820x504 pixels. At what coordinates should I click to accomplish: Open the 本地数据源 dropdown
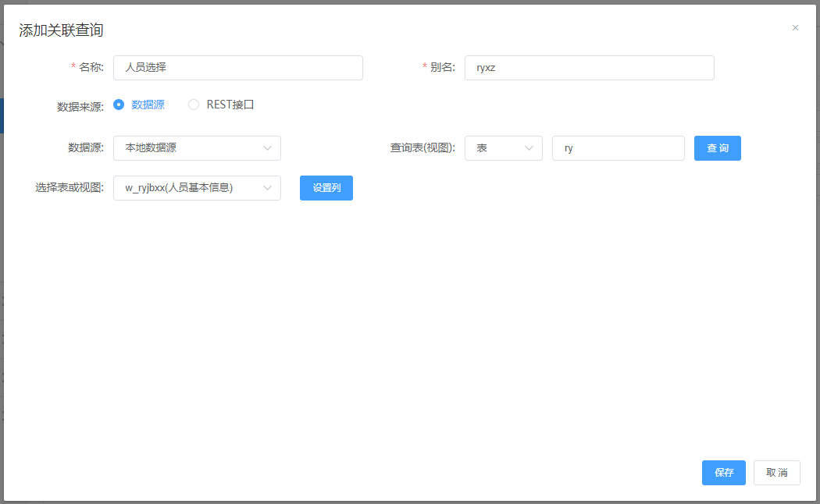(x=197, y=148)
